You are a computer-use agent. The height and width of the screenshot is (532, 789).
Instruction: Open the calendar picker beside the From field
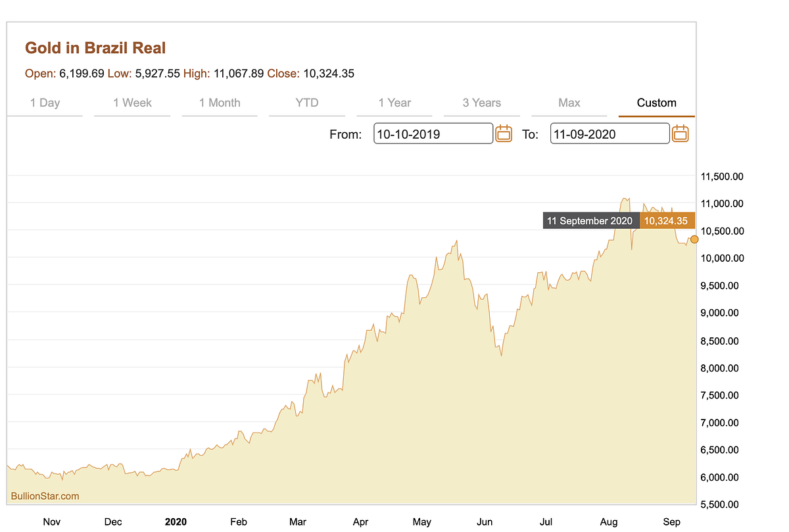[504, 133]
